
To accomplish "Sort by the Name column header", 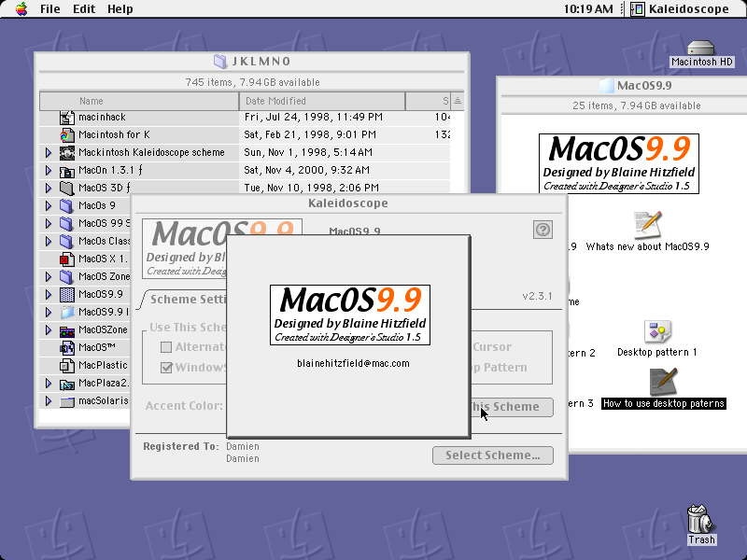I will (139, 101).
